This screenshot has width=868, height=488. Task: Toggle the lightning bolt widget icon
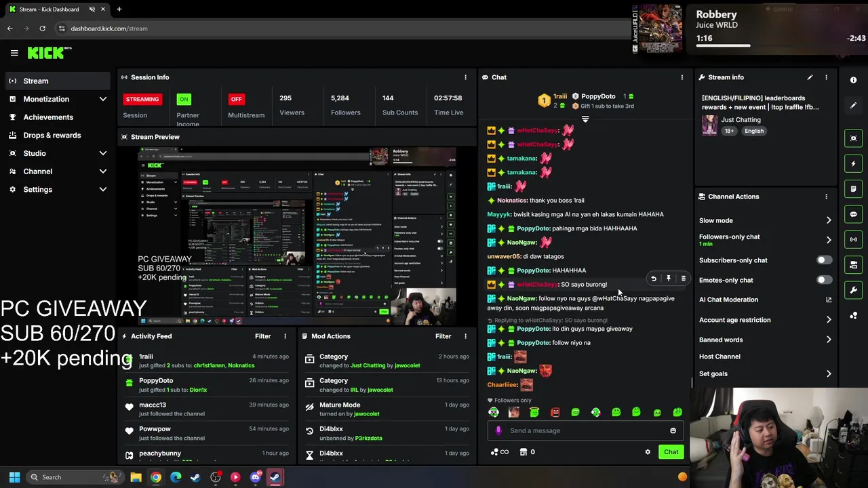tap(853, 163)
